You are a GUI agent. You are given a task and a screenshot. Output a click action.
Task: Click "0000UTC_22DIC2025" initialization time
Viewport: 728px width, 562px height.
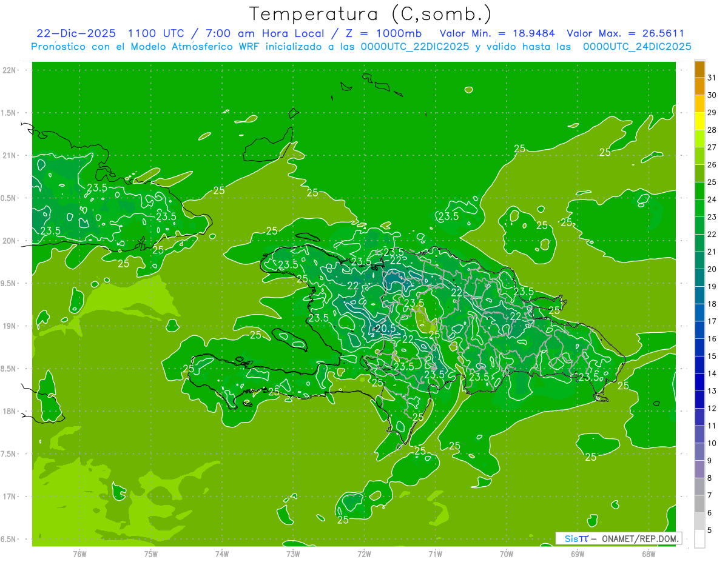(x=415, y=46)
